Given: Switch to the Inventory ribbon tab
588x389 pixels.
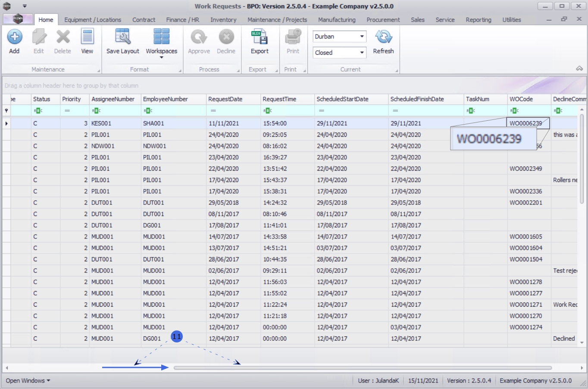Looking at the screenshot, I should [223, 20].
